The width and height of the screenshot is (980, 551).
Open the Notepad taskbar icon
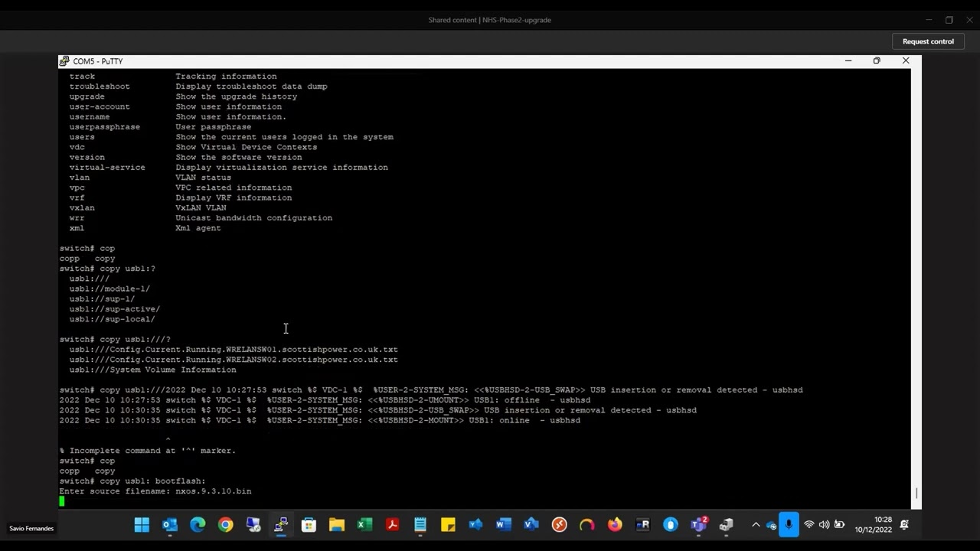point(420,524)
